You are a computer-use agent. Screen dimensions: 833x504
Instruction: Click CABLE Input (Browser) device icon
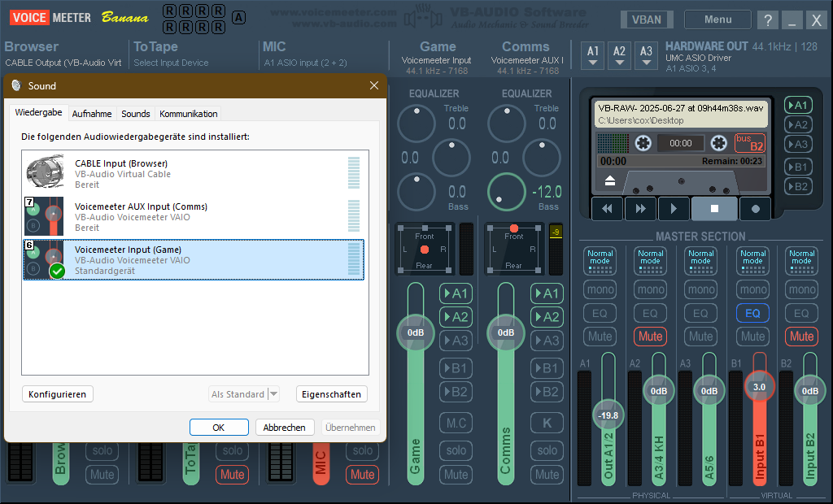click(x=45, y=172)
